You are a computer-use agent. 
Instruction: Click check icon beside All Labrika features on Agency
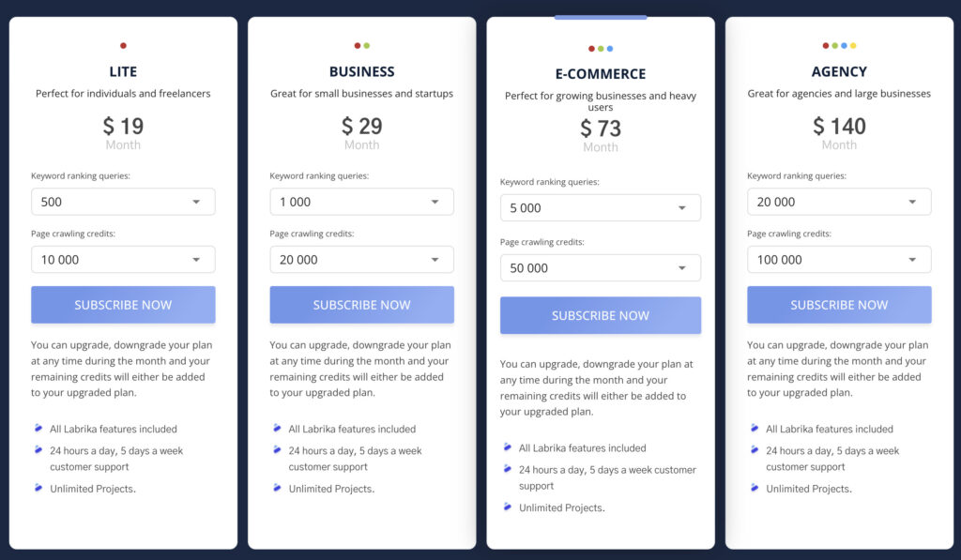(755, 428)
